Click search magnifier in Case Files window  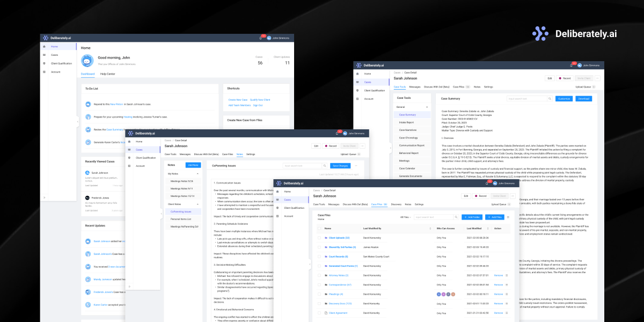456,217
